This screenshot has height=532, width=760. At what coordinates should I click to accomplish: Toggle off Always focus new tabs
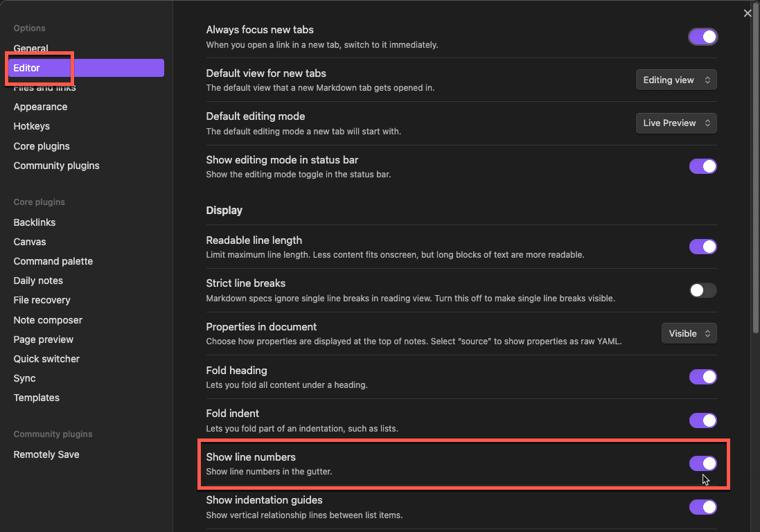(x=702, y=37)
